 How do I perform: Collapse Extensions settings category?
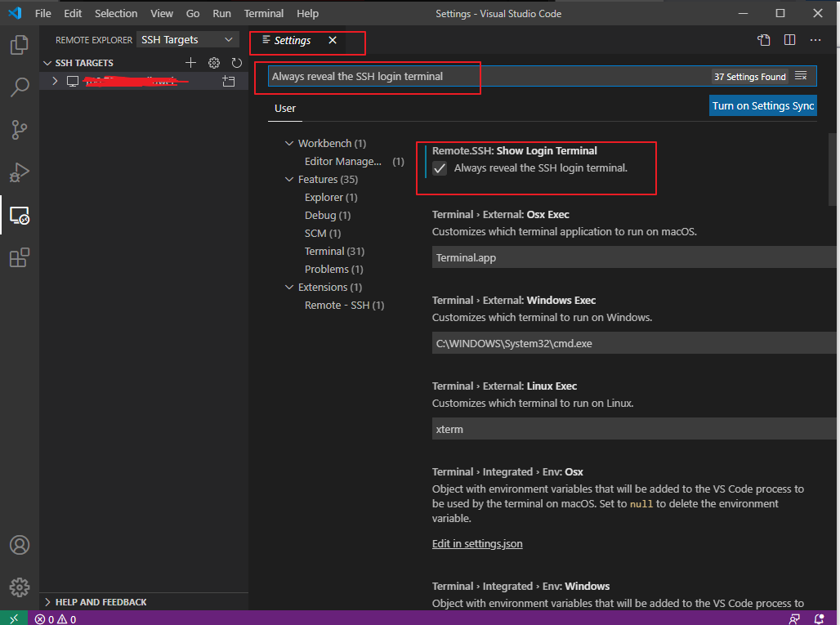coord(289,287)
